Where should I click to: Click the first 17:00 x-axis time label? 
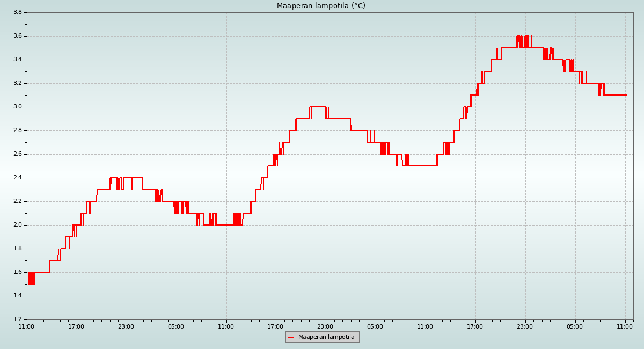(x=76, y=326)
